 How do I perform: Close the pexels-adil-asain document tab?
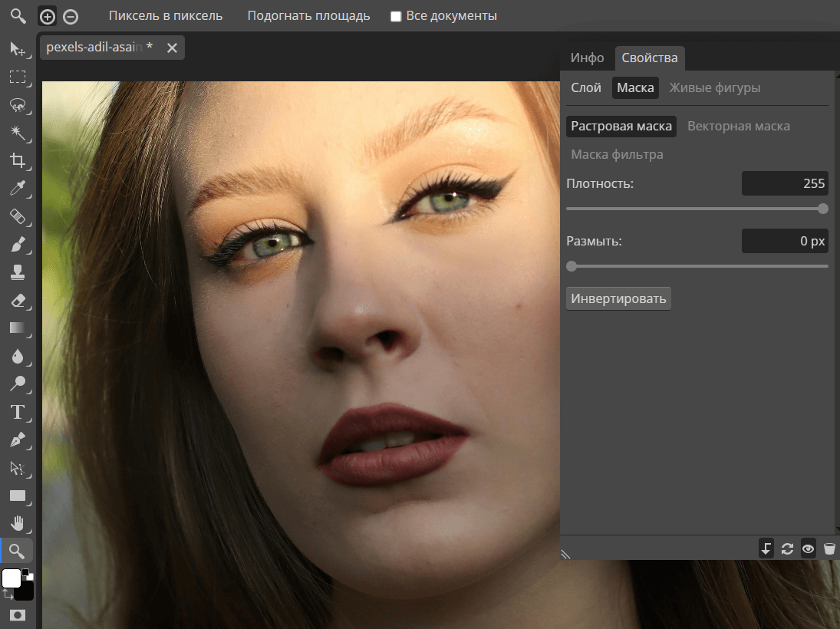point(172,48)
